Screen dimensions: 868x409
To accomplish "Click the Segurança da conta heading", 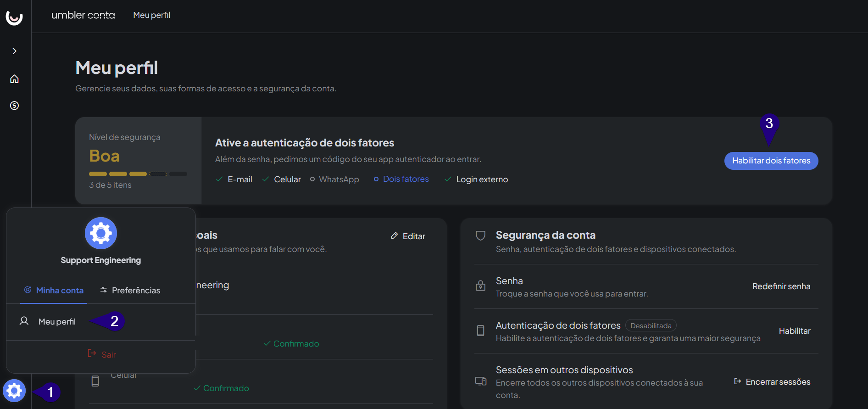I will pos(545,235).
